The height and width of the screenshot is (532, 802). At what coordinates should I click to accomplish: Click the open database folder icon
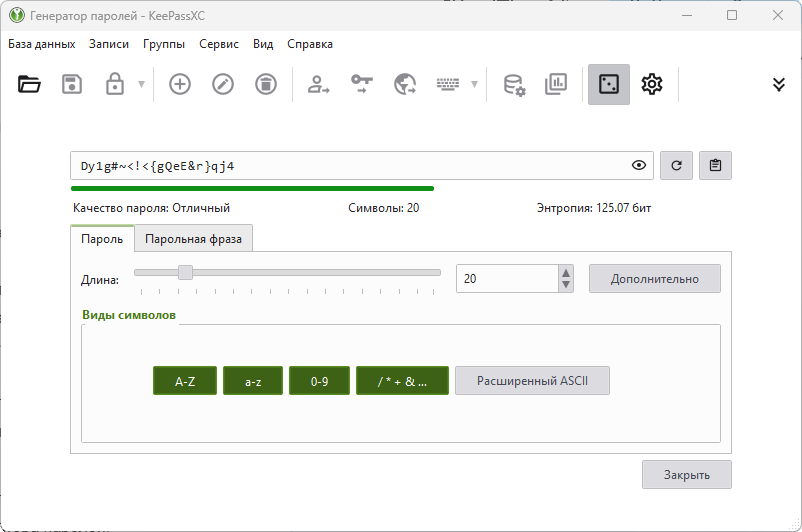(x=30, y=85)
